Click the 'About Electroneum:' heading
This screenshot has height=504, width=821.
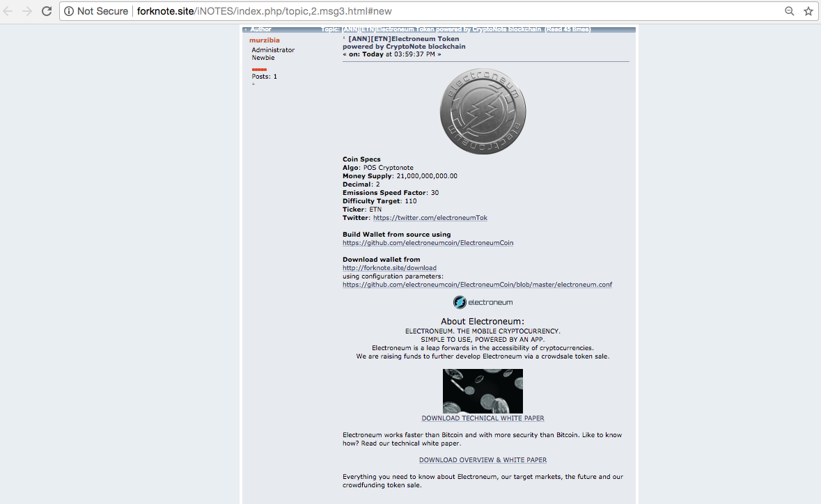click(483, 322)
